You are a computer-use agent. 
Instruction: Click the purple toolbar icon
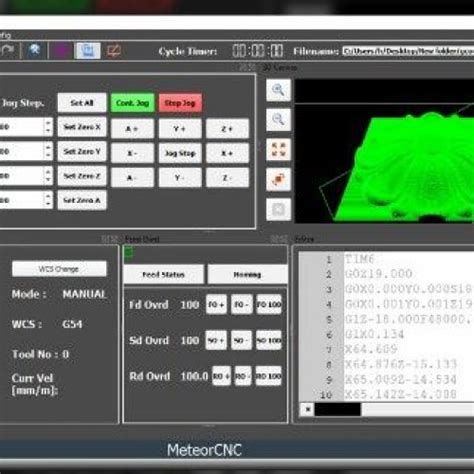[61, 51]
